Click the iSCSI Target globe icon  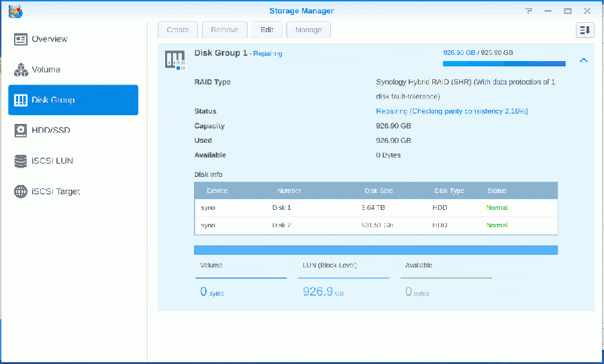point(21,191)
